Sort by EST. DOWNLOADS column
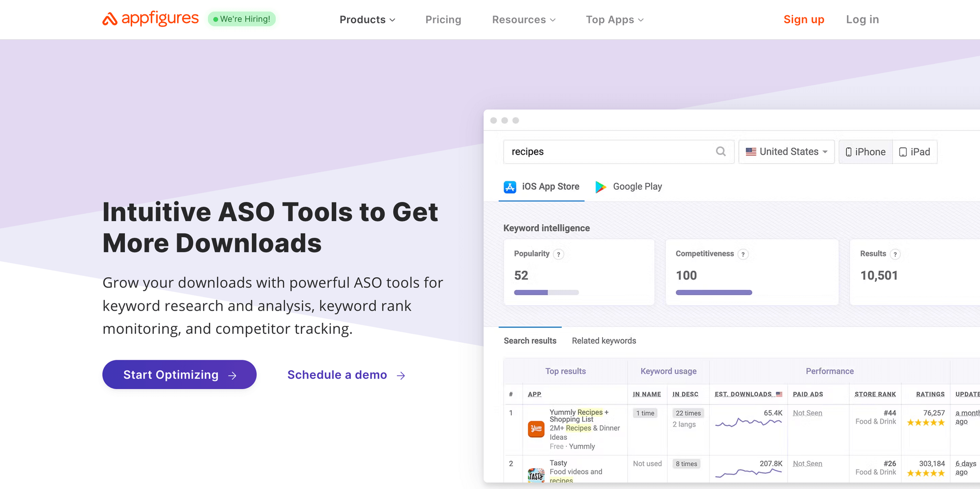Viewport: 980px width, 489px height. tap(743, 394)
